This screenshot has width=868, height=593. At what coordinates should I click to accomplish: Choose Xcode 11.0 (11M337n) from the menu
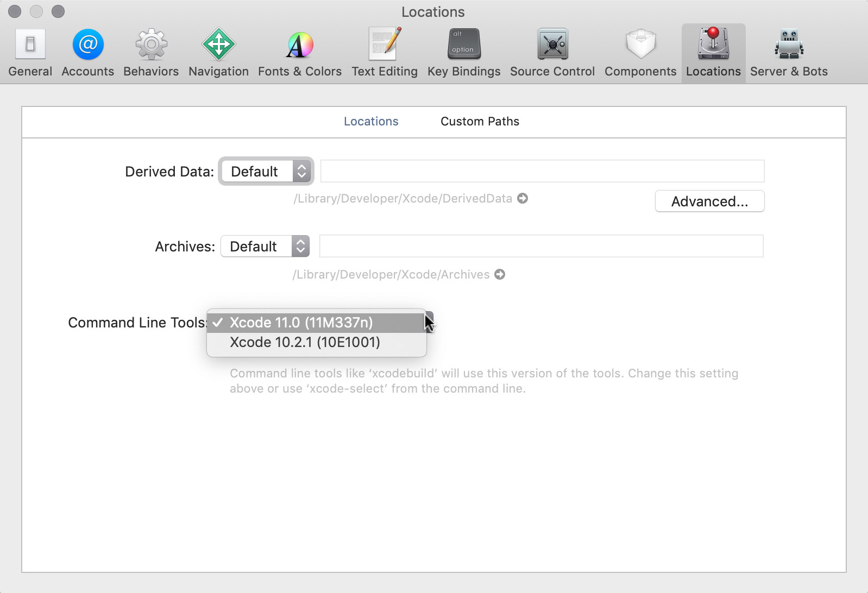[317, 323]
